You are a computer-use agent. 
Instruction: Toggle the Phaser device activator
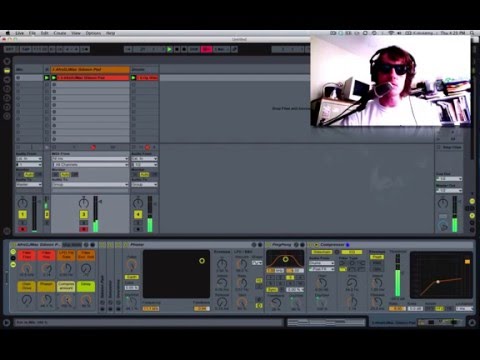pyautogui.click(x=126, y=245)
